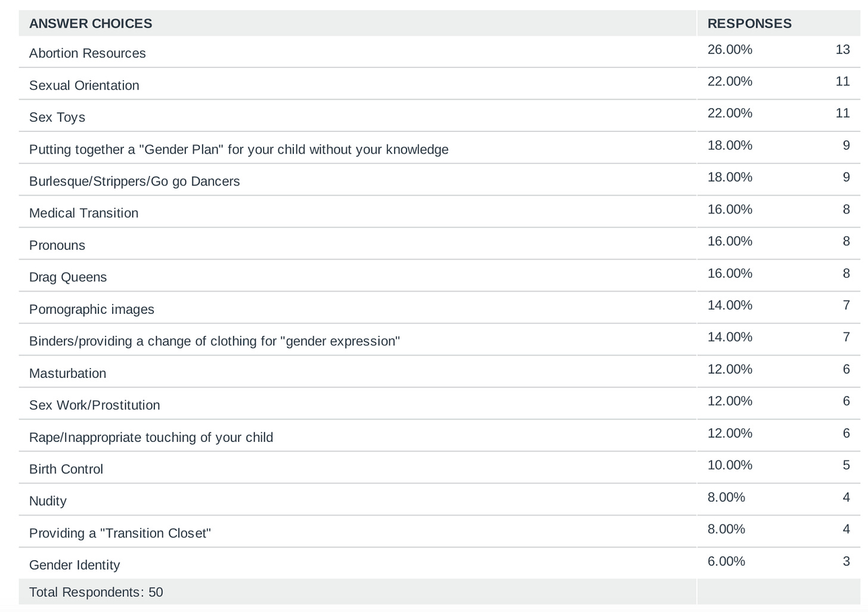The height and width of the screenshot is (612, 868).
Task: Select the Medical Transition row label
Action: click(x=83, y=213)
